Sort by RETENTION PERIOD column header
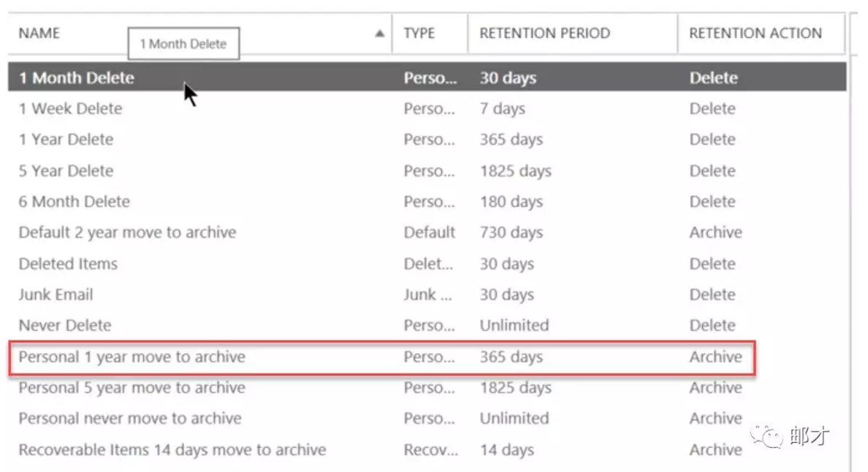868x472 pixels. click(x=544, y=33)
